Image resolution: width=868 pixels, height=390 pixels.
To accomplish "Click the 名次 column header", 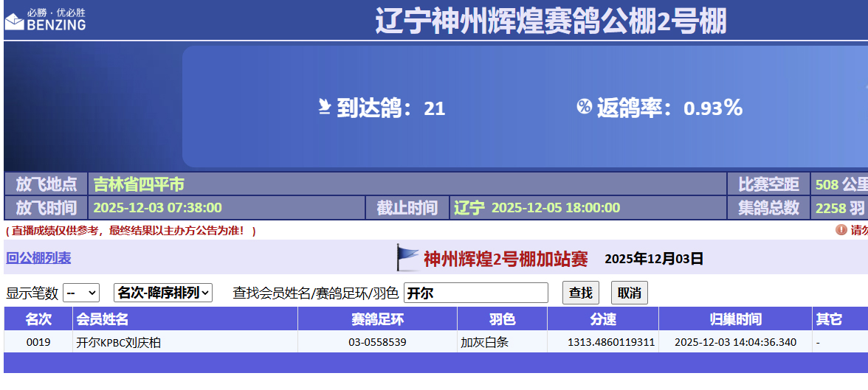I will [38, 319].
